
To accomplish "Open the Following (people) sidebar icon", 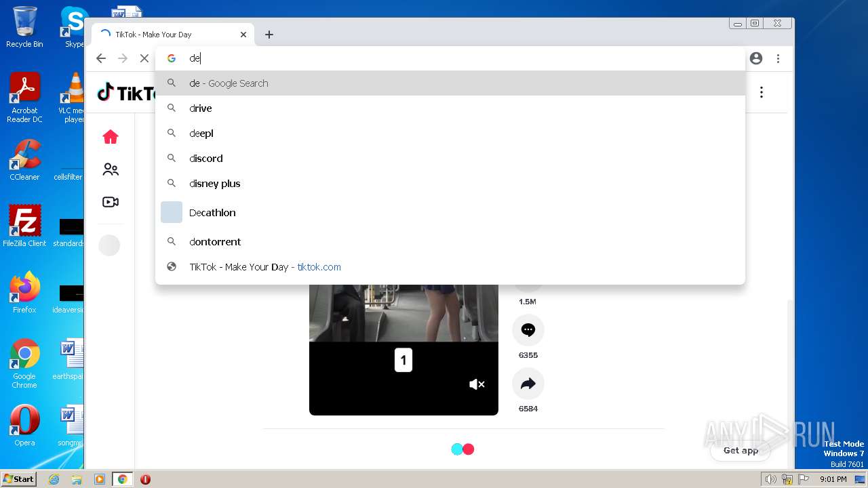I will [111, 169].
